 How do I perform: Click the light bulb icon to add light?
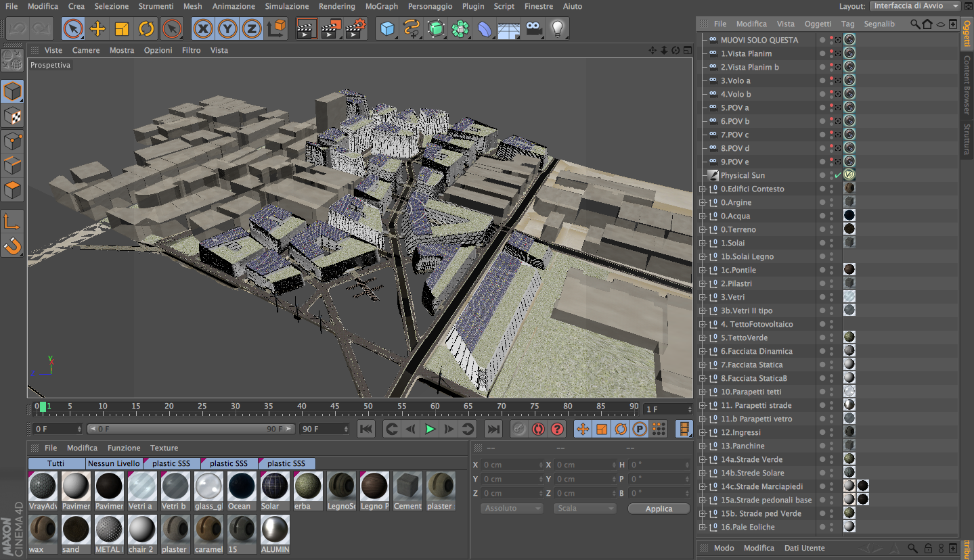pos(557,28)
